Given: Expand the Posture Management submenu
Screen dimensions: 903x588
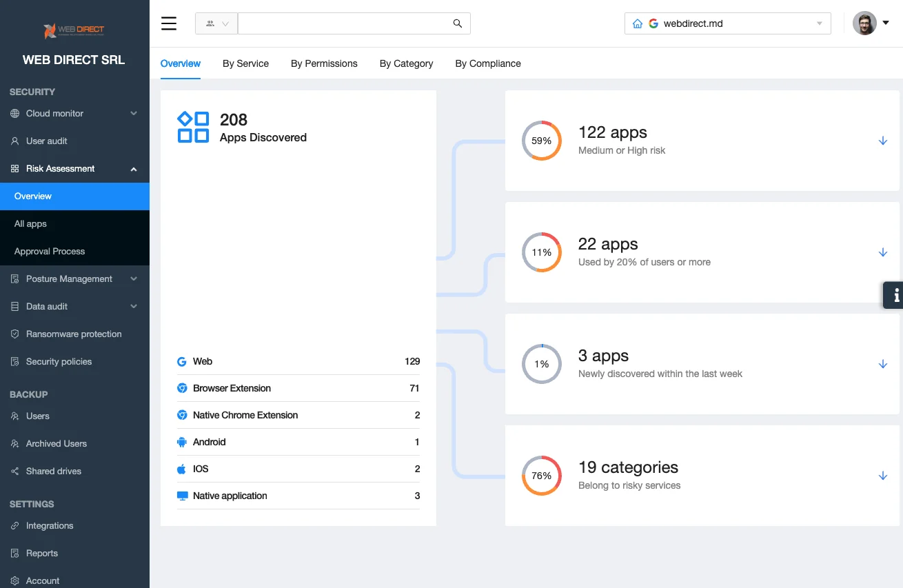Looking at the screenshot, I should (x=134, y=279).
